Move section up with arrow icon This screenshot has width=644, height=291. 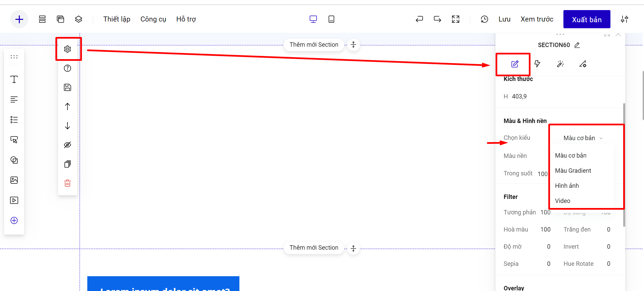(x=67, y=107)
